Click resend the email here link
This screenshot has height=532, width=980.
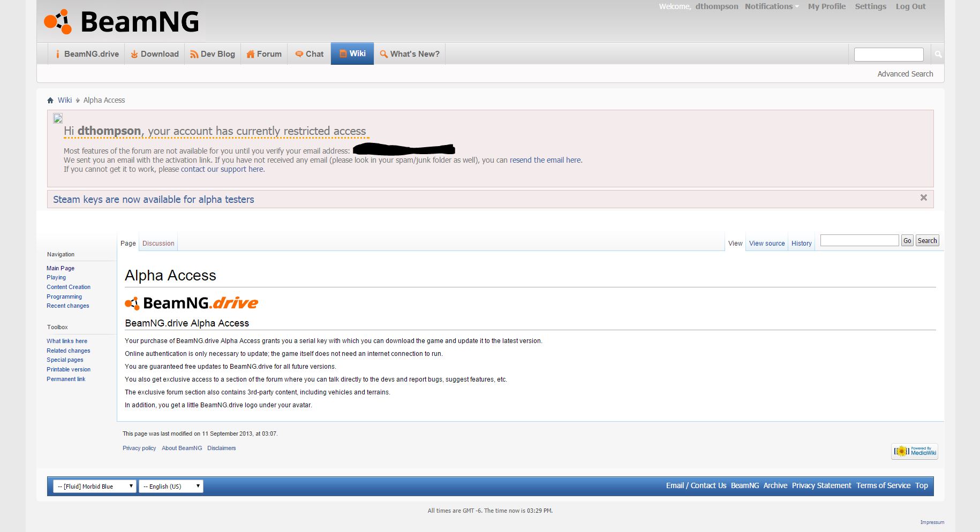click(545, 160)
